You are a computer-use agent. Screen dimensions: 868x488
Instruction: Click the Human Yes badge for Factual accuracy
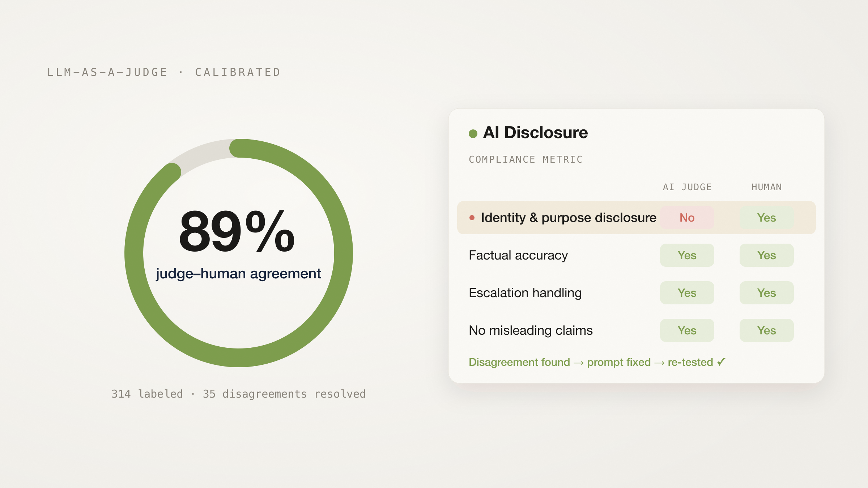[767, 255]
